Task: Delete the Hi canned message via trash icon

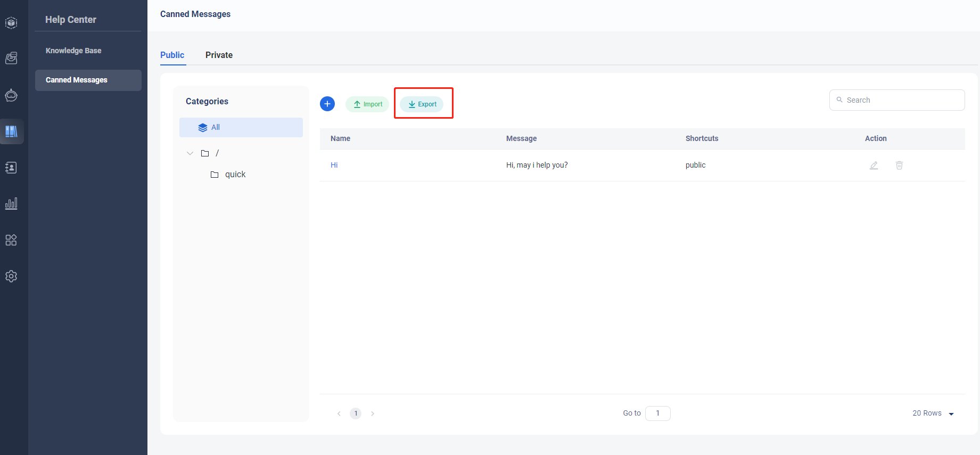Action: pos(899,166)
